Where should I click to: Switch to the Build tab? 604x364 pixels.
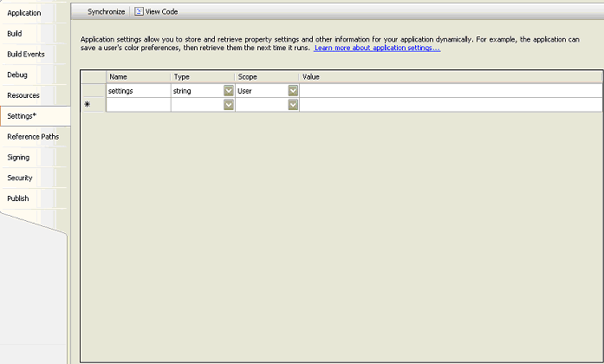point(15,34)
